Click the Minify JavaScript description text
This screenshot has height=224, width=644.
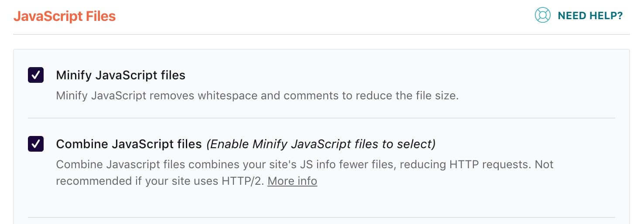257,95
